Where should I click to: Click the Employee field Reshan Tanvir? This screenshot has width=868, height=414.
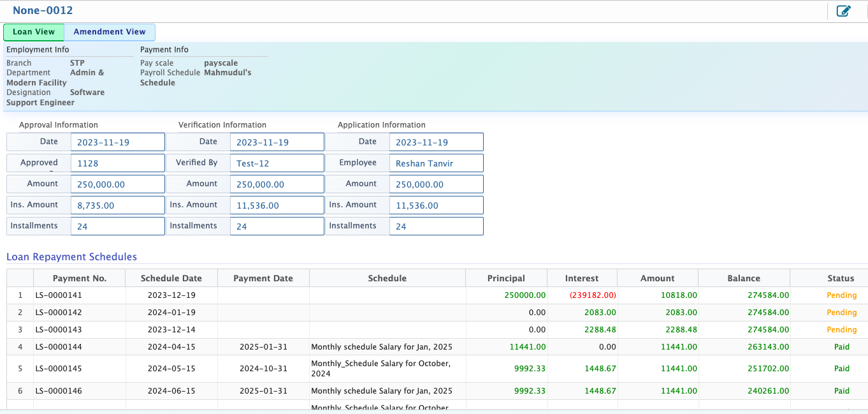click(436, 163)
